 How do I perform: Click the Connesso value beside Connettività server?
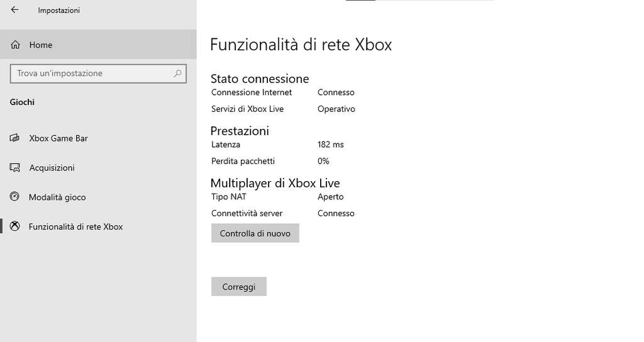(x=336, y=213)
